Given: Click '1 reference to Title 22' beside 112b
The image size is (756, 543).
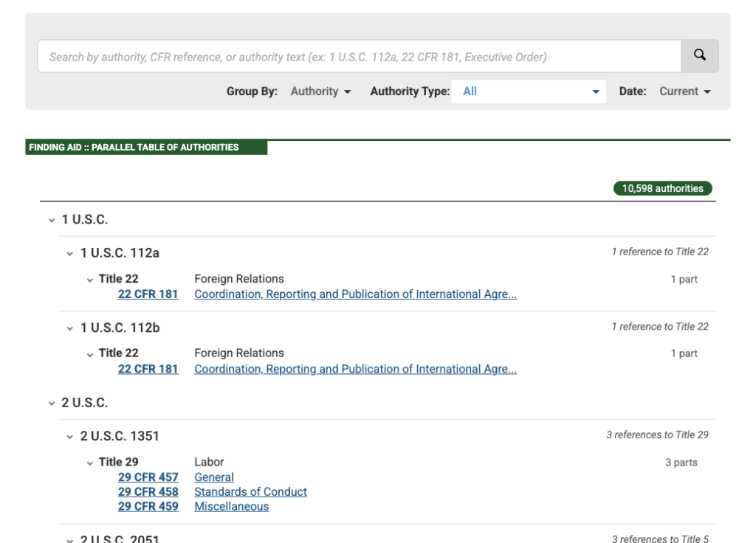Looking at the screenshot, I should tap(660, 327).
